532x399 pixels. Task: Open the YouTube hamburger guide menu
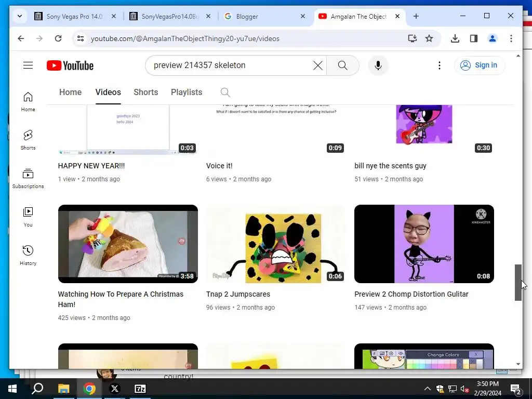(x=28, y=65)
